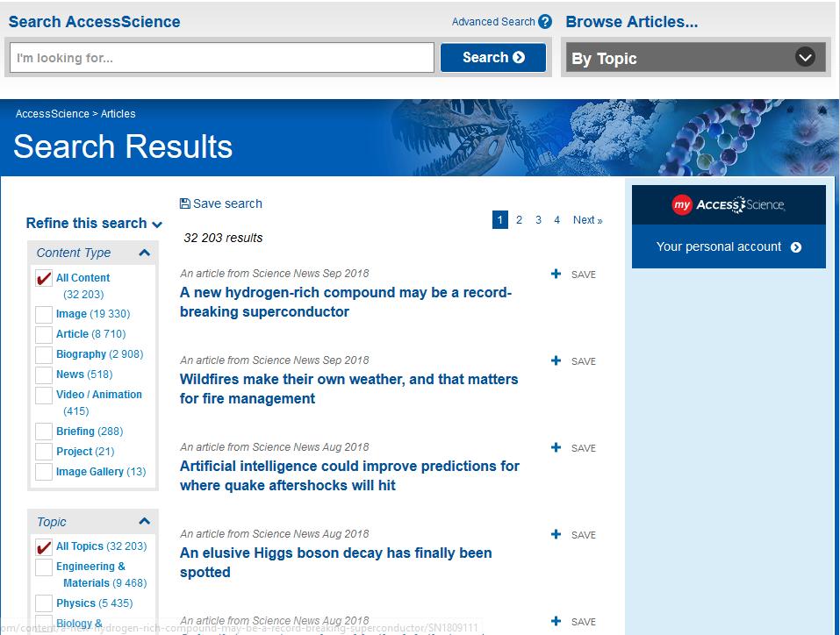Click the plus icon beside Artificial intelligence article
Viewport: 840px width, 635px height.
pyautogui.click(x=556, y=447)
